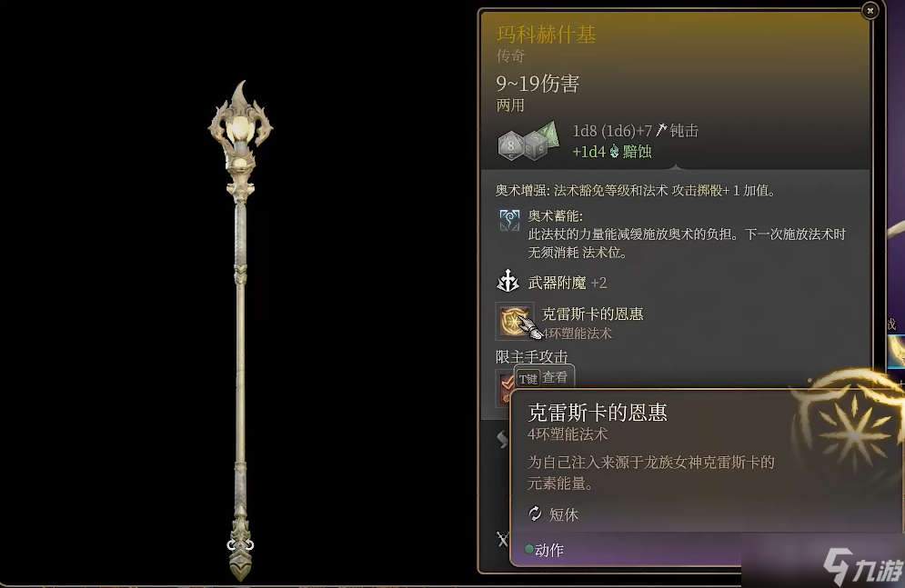Click the 武器附魔 enchantment icon
The image size is (905, 588).
coord(508,282)
